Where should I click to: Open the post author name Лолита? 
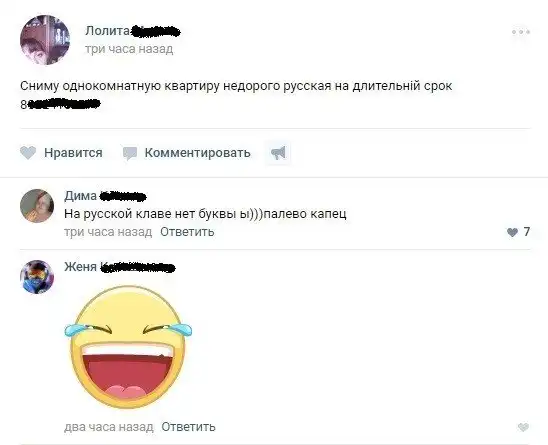click(x=107, y=31)
